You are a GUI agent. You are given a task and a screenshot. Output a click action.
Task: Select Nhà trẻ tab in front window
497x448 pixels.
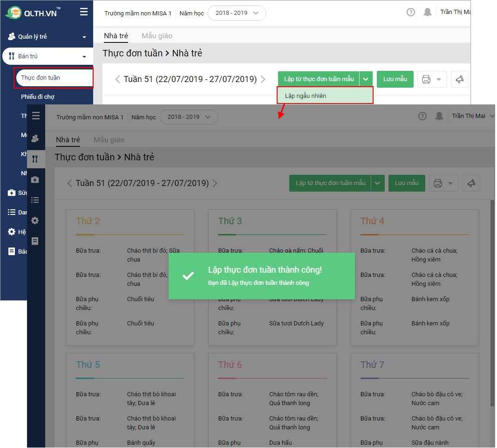pyautogui.click(x=68, y=140)
